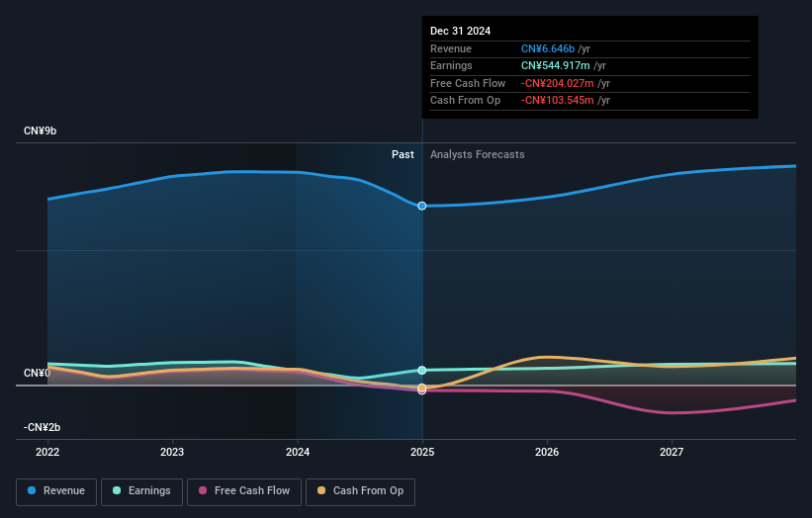Click the 2022 x-axis label
The width and height of the screenshot is (812, 518).
point(47,453)
